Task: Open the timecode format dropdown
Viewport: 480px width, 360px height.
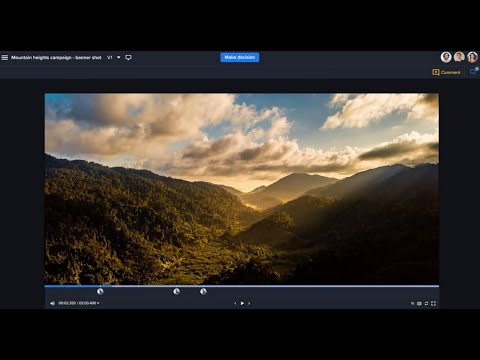Action: 98,303
